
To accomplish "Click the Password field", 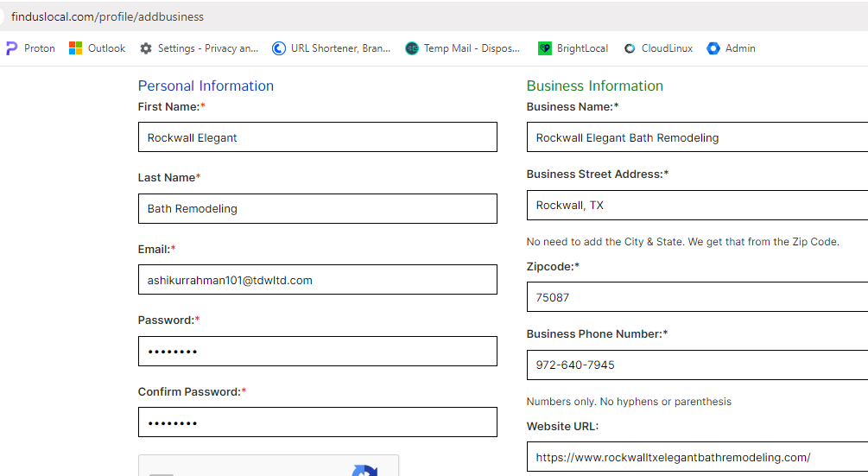I will click(x=318, y=351).
